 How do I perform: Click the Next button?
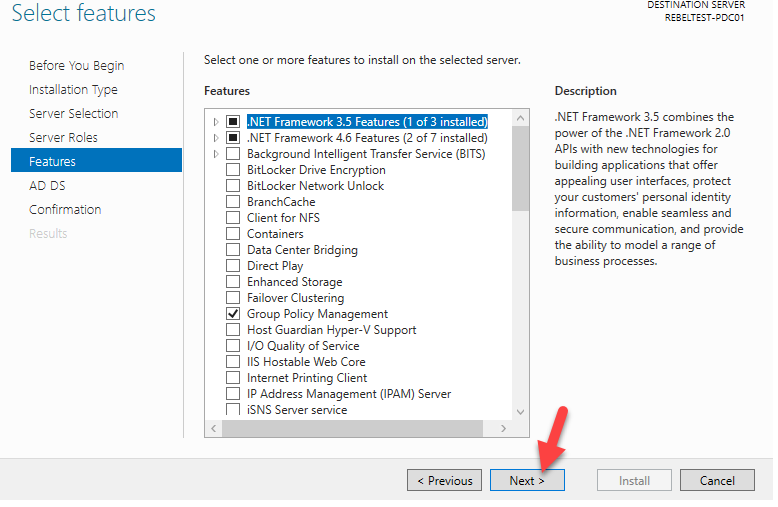point(527,481)
